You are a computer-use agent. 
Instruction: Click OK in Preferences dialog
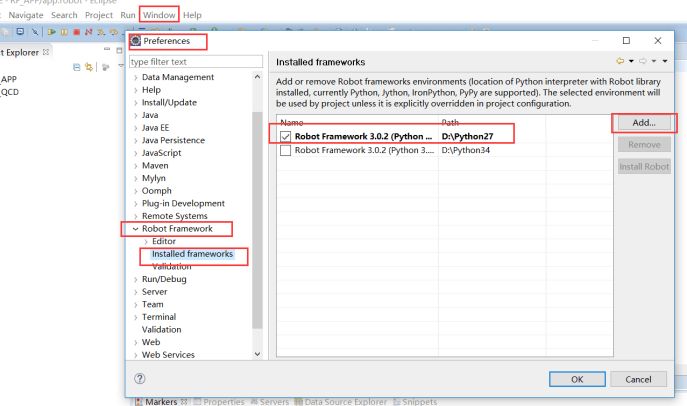[577, 379]
